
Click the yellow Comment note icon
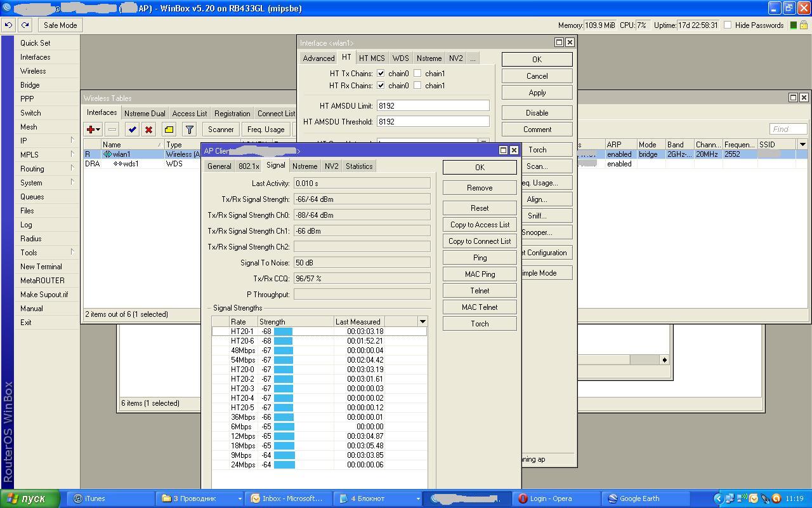tap(169, 130)
